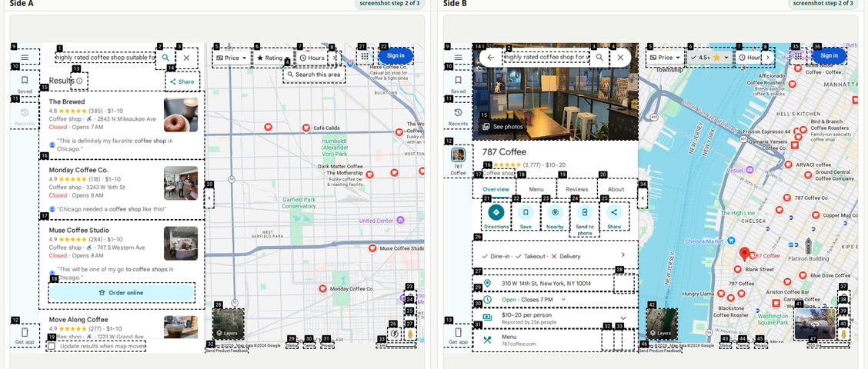The height and width of the screenshot is (369, 868).
Task: Open the Google apps grid in Side A
Action: click(364, 56)
